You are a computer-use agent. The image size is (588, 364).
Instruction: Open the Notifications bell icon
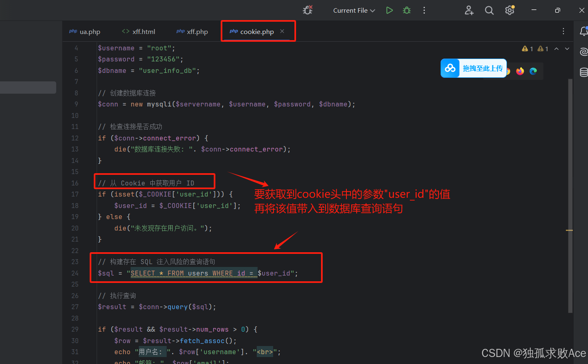pos(584,31)
